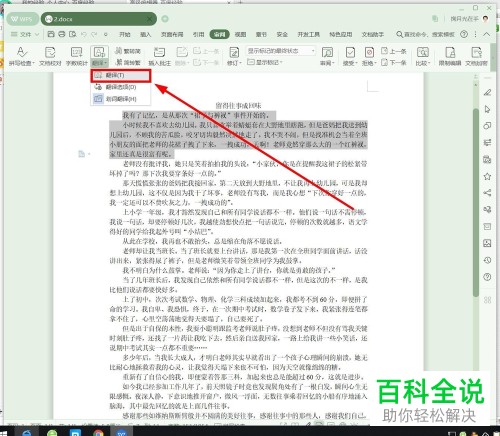Open the 显示标记的最终状态 combo box
This screenshot has width=500, height=436.
coord(281,51)
